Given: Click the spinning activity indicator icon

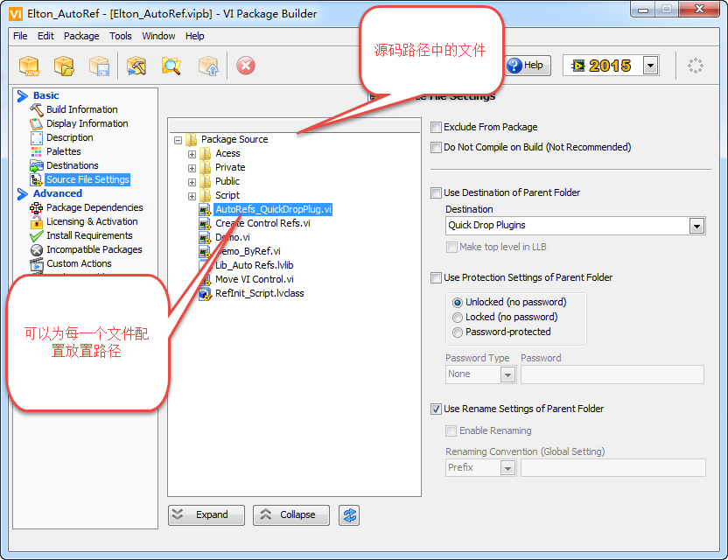Looking at the screenshot, I should coord(695,66).
